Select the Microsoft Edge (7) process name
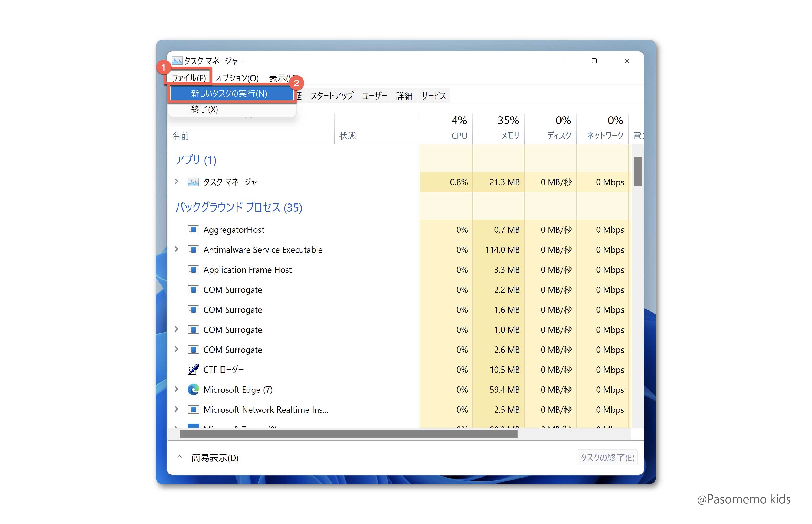The width and height of the screenshot is (812, 524). (x=238, y=390)
